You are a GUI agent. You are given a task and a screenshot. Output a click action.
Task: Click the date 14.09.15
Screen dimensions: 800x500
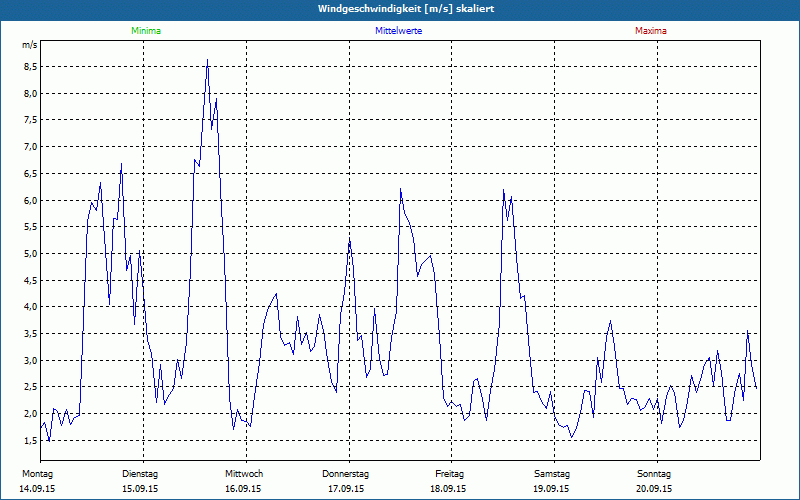point(37,489)
